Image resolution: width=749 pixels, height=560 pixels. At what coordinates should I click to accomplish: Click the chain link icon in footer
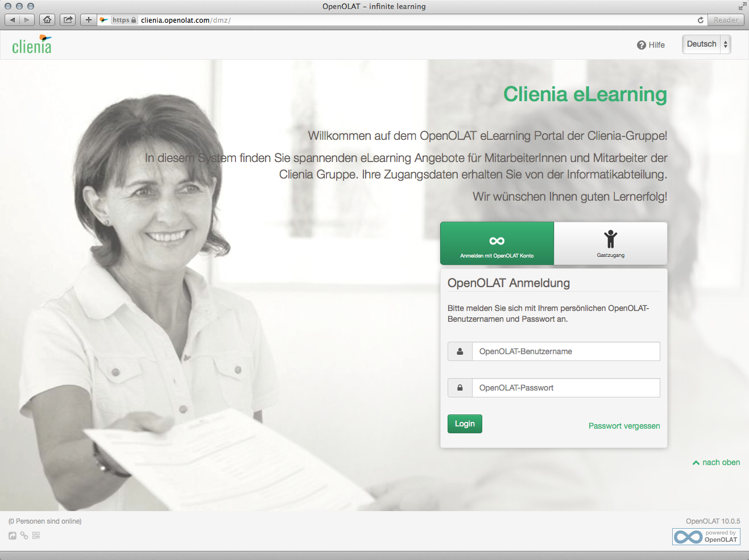click(24, 536)
